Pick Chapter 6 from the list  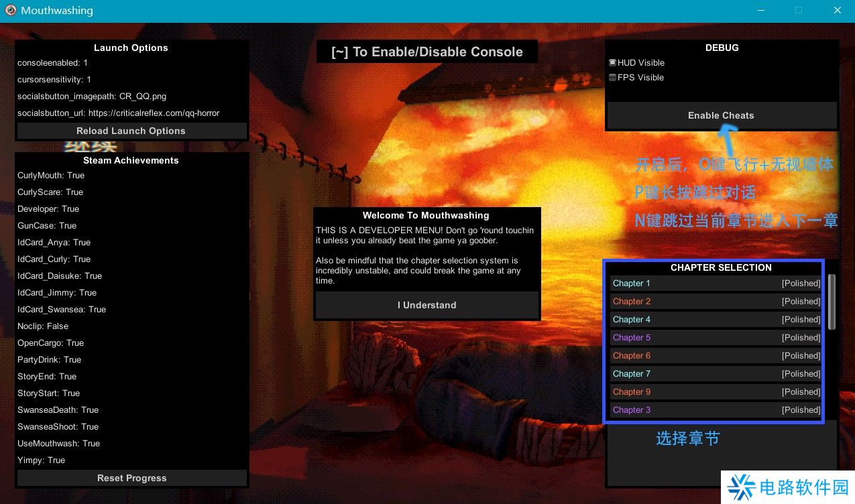click(x=716, y=356)
